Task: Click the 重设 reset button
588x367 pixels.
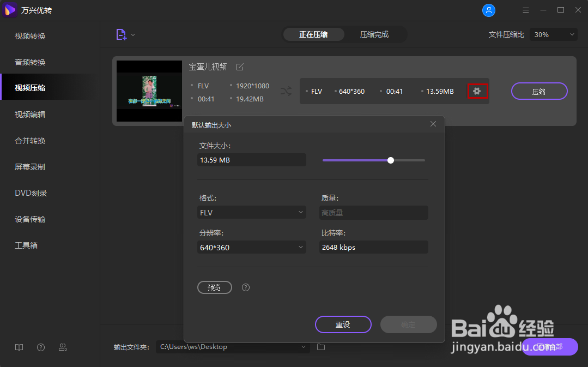Action: click(x=343, y=324)
